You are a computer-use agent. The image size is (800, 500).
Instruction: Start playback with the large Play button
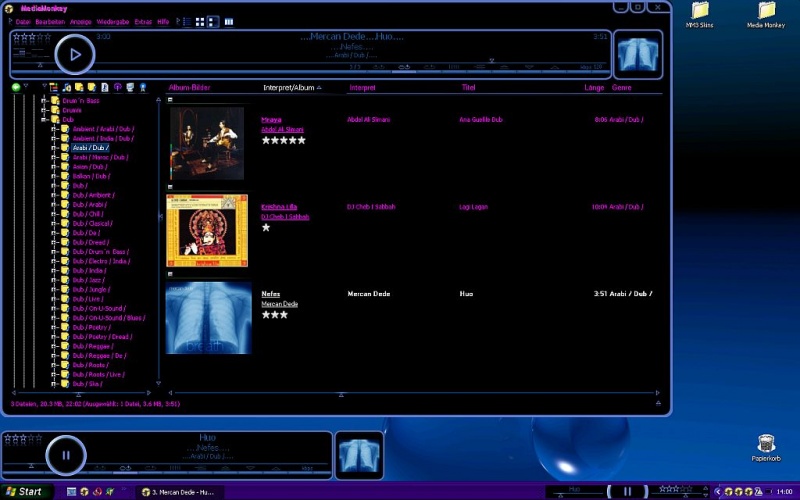point(75,55)
